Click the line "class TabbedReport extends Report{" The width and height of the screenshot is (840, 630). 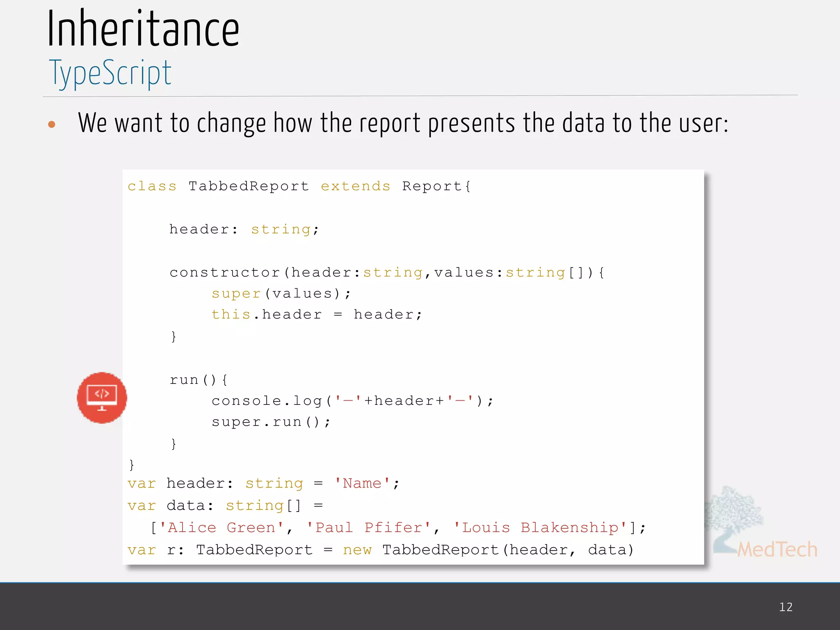click(x=299, y=186)
